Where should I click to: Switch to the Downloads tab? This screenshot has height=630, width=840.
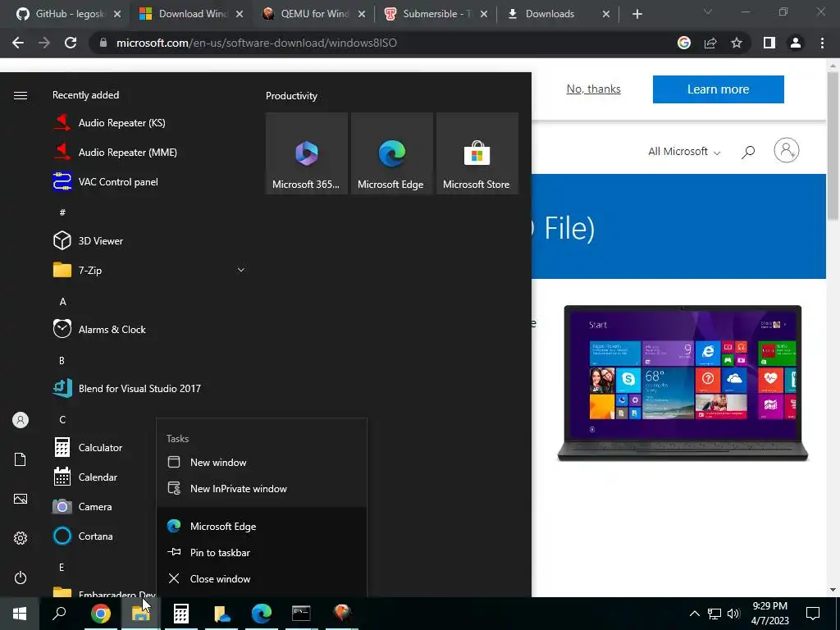pyautogui.click(x=558, y=14)
